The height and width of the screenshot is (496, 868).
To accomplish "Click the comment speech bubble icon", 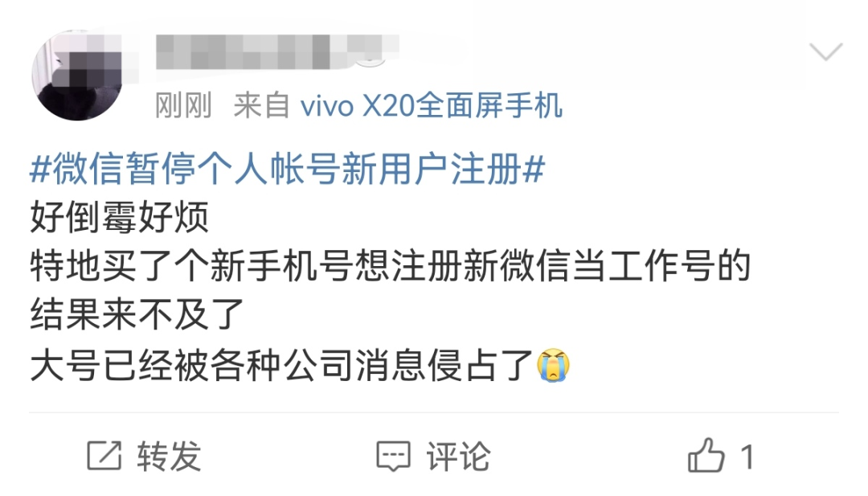I will click(x=394, y=457).
